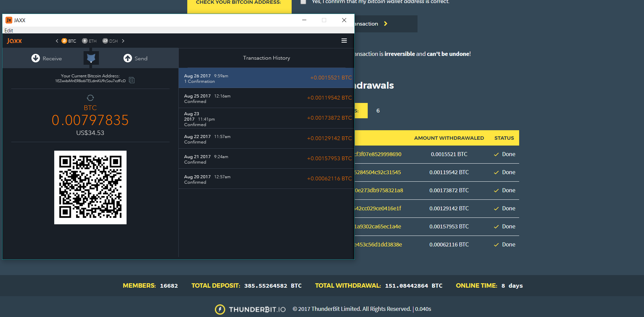Viewport: 644px width, 317px height.
Task: Minimize the JAXX window
Action: point(304,20)
